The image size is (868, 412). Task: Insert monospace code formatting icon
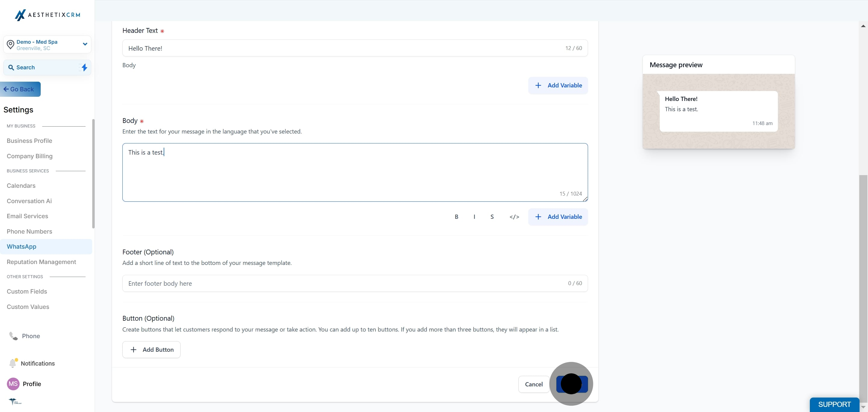point(514,217)
